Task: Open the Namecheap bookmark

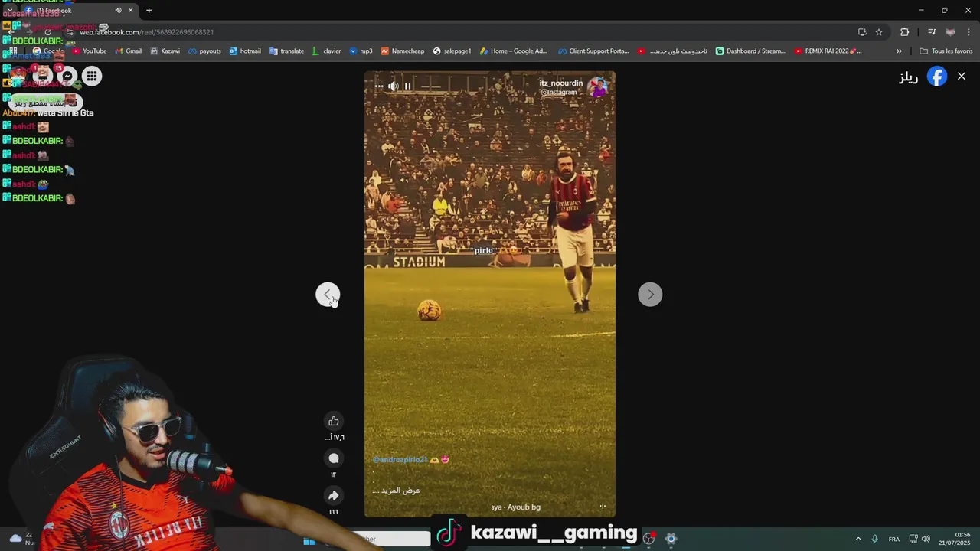Action: point(403,51)
